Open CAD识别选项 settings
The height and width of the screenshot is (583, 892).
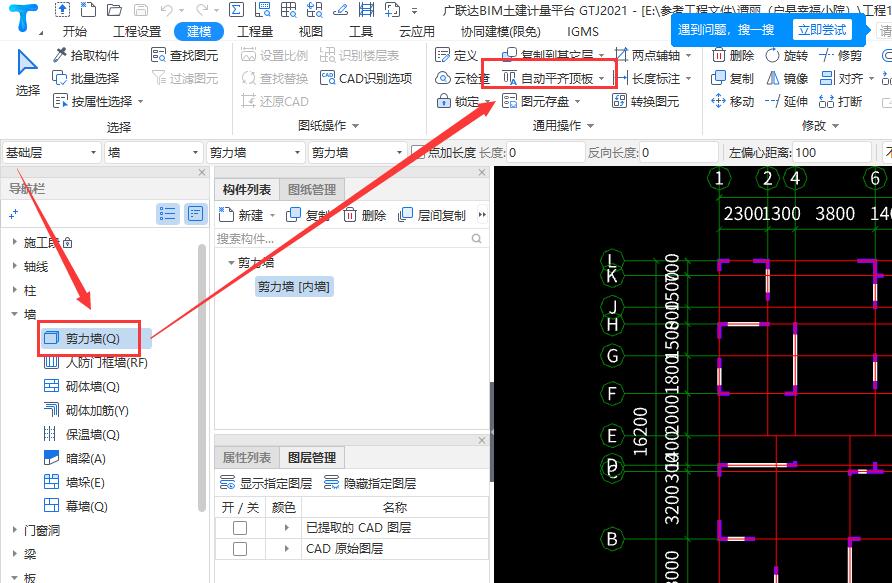366,78
